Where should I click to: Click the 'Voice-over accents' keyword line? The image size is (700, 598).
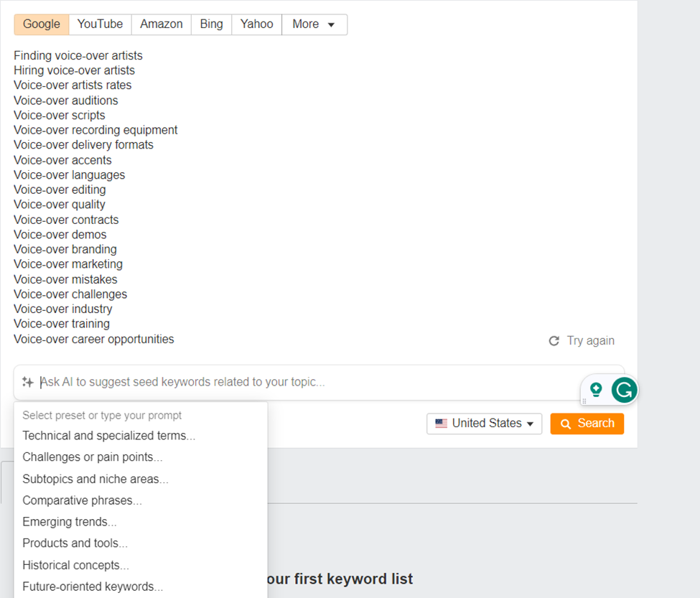62,160
